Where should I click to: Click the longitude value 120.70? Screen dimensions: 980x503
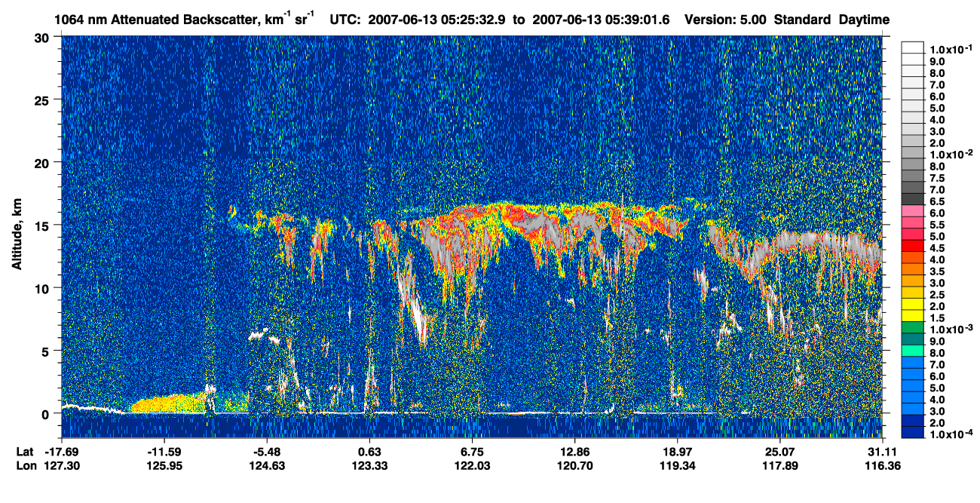point(574,466)
